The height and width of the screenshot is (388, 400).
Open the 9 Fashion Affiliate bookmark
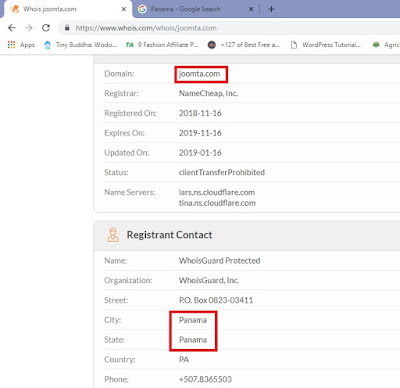tap(162, 45)
